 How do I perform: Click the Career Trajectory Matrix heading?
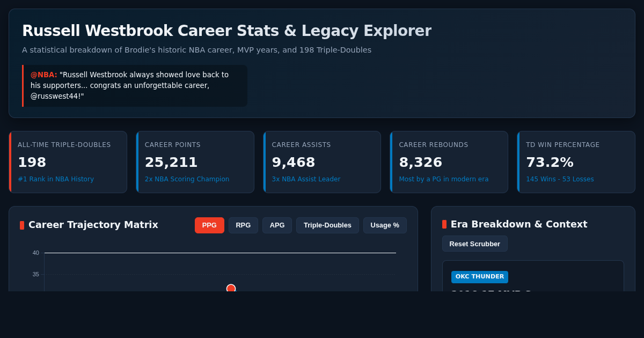click(93, 225)
